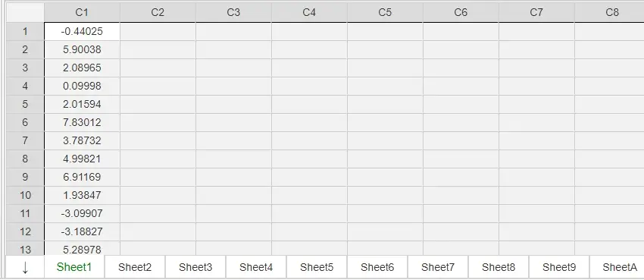Screen dimensions: 644x280
Task: Click the row 12 header
Action: pyautogui.click(x=25, y=232)
